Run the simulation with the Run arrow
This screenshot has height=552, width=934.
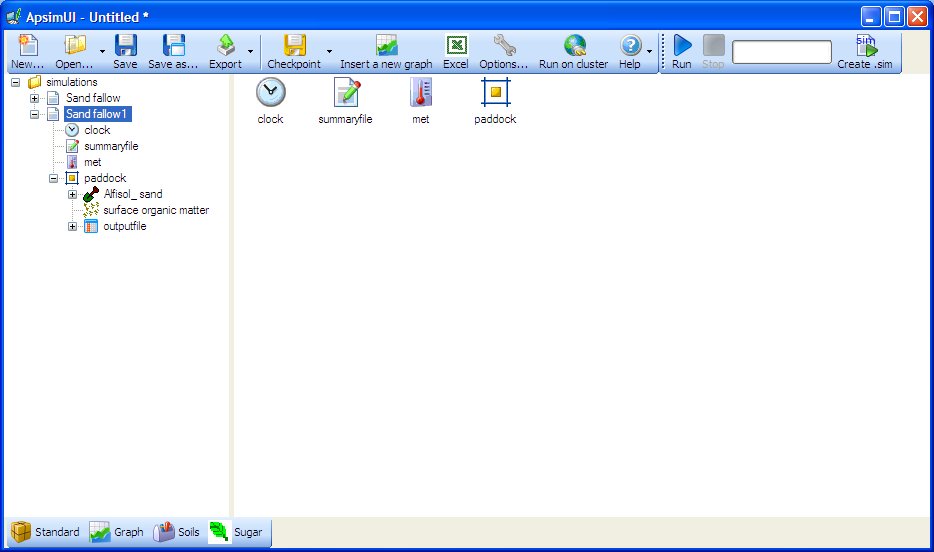(x=682, y=46)
